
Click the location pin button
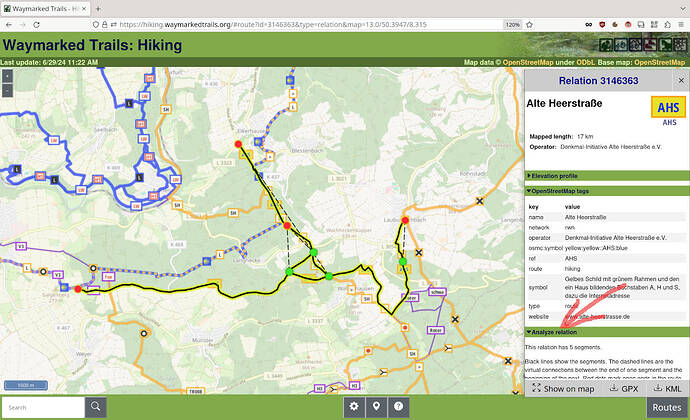click(x=376, y=407)
